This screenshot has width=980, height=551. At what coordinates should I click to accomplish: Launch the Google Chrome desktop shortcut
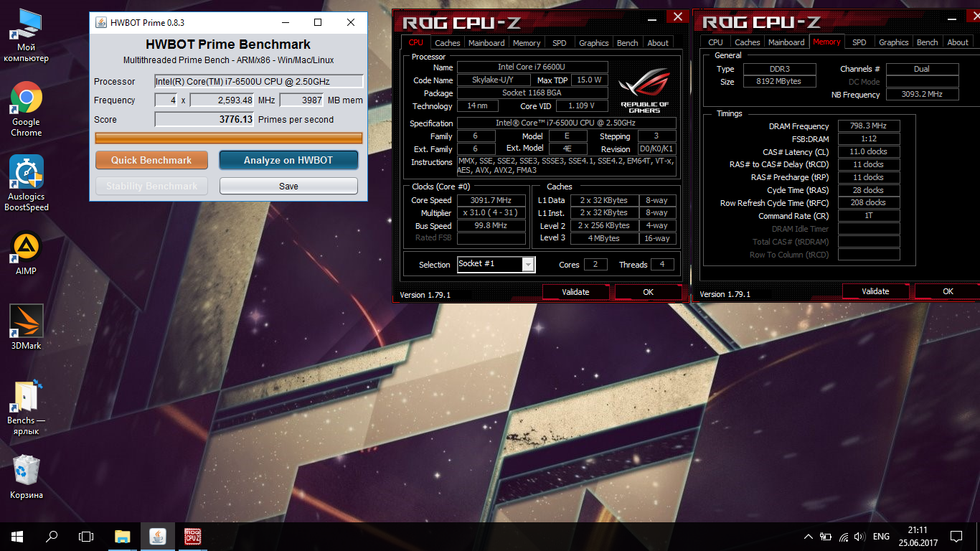coord(27,109)
